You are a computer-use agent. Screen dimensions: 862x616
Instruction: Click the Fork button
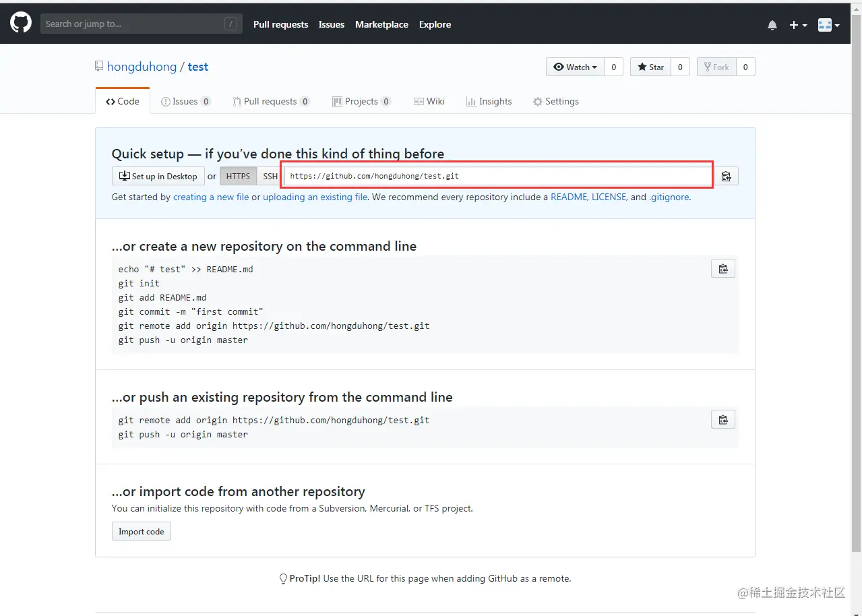tap(716, 67)
